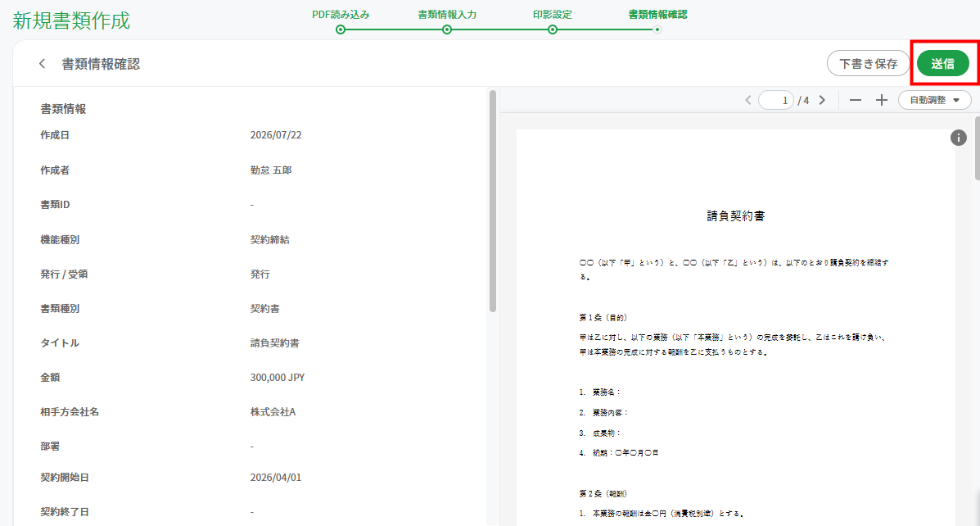
Task: Click the 第1条 (目的) heading in preview
Action: pos(603,318)
